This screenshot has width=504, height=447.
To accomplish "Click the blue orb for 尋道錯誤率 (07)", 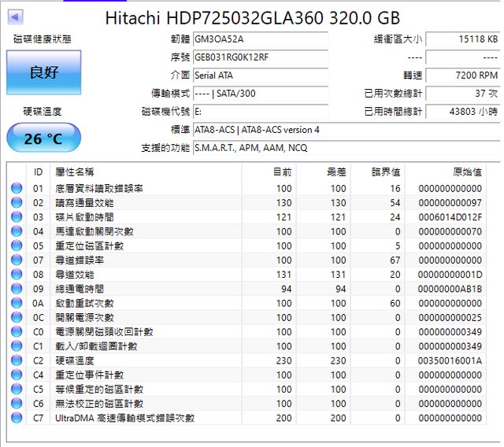I will click(17, 260).
